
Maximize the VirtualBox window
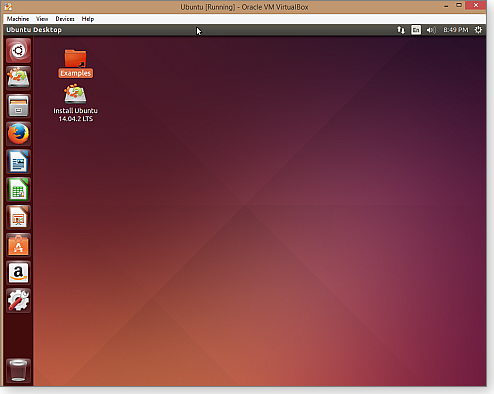[459, 5]
